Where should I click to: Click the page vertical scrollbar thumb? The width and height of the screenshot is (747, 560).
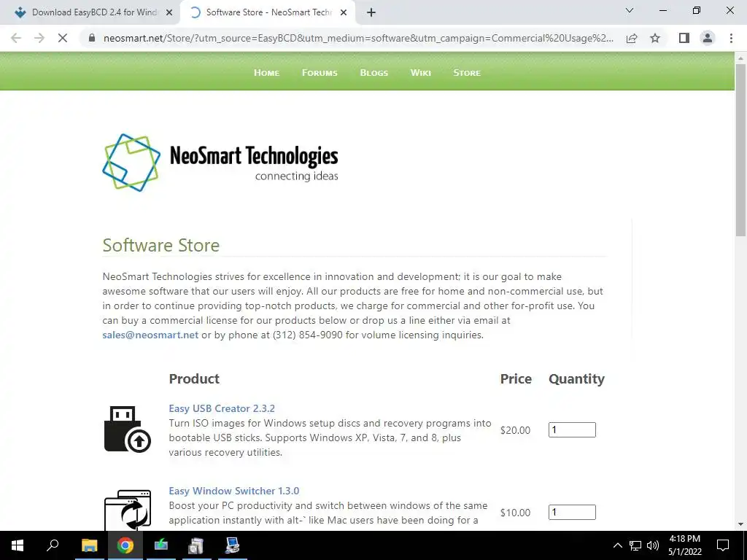pyautogui.click(x=740, y=150)
